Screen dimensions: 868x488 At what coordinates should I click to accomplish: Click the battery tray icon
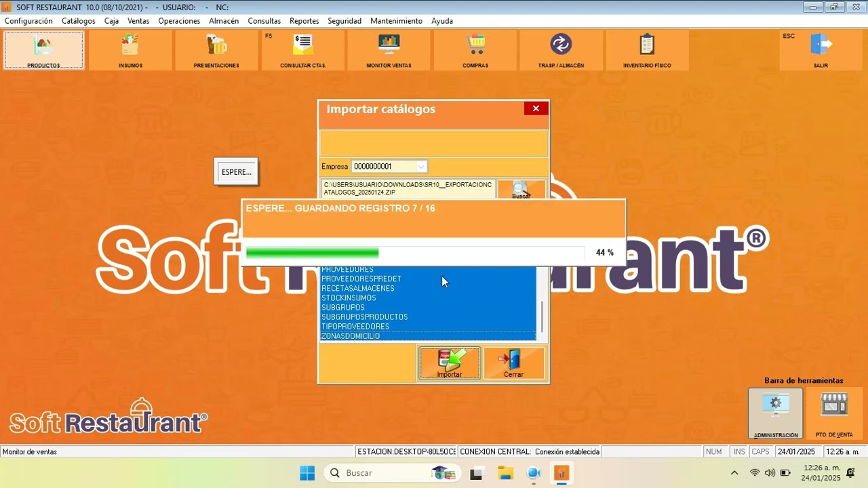pyautogui.click(x=785, y=473)
